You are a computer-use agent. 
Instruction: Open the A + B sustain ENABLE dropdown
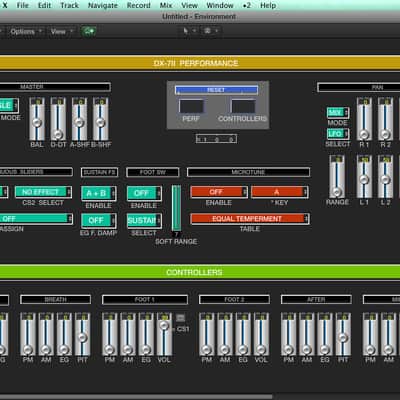pos(99,193)
